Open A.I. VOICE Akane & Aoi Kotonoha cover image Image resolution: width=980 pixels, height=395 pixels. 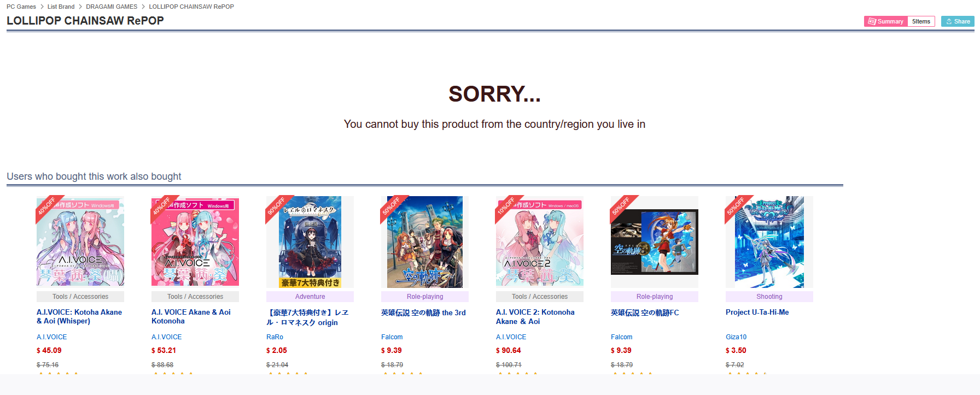coord(195,241)
